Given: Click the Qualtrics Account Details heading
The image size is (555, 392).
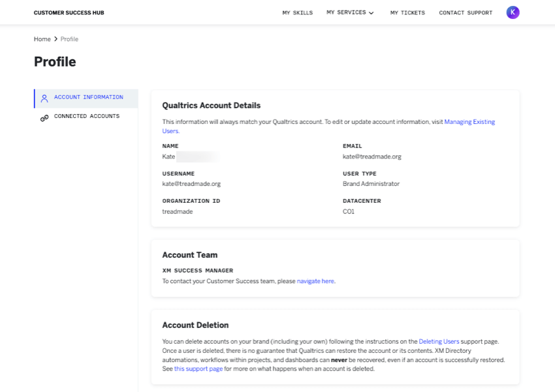Looking at the screenshot, I should pos(212,105).
